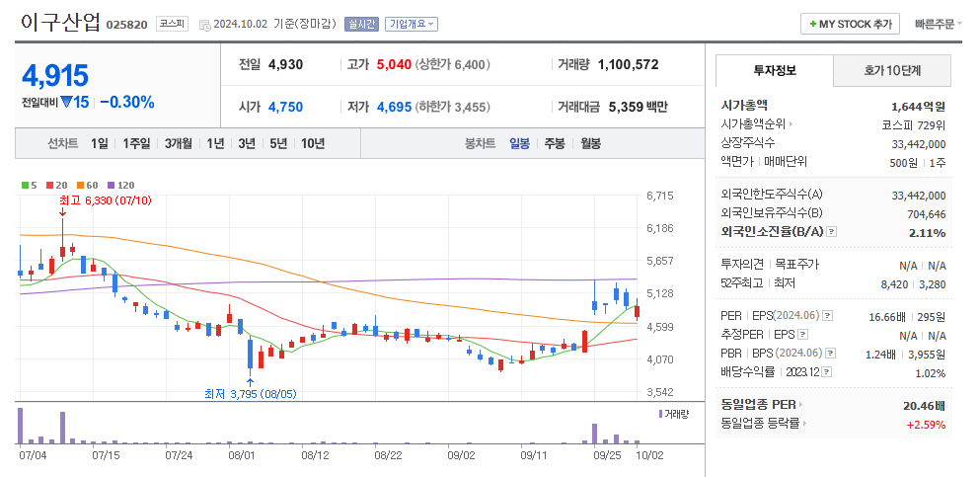Select the 10년 line chart period
This screenshot has height=477, width=980.
313,144
